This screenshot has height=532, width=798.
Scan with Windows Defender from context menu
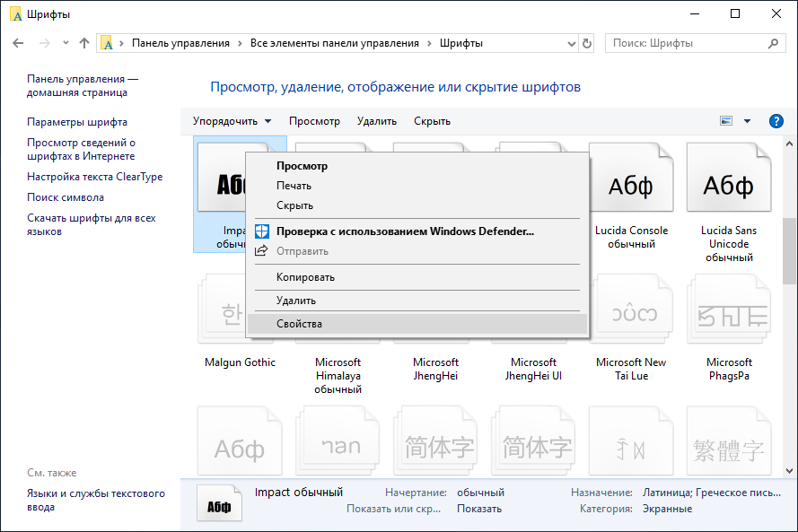coord(417,231)
